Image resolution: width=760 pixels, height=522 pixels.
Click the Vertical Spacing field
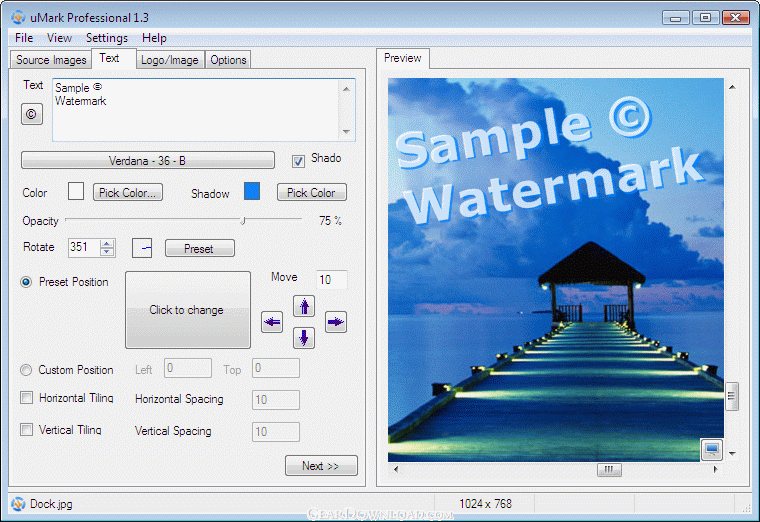tap(275, 432)
